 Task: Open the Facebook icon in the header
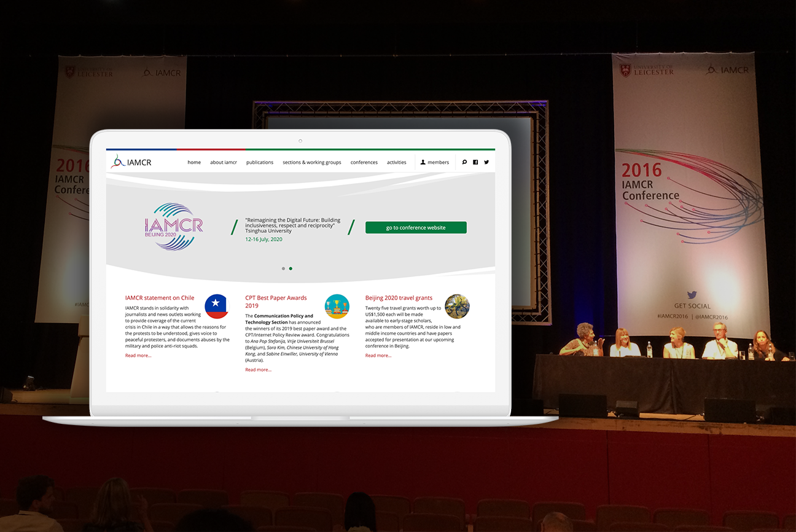(x=475, y=162)
